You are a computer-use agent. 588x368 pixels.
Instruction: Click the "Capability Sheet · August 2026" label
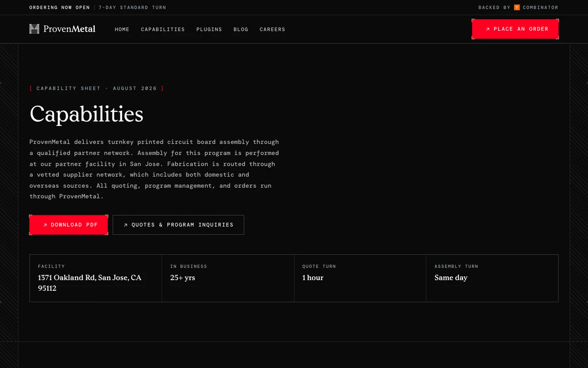click(x=96, y=88)
